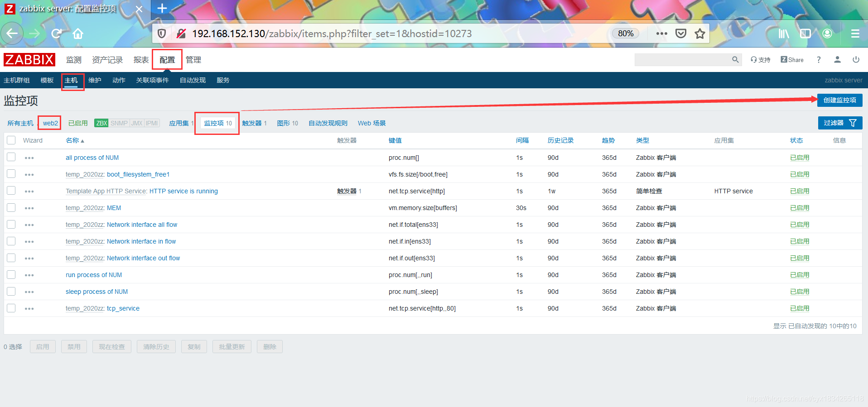Click the Zabbix global search field
This screenshot has width=868, height=407.
682,60
